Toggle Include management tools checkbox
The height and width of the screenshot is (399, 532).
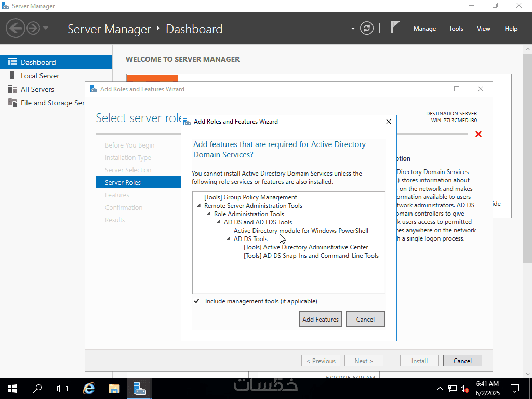[x=196, y=301]
